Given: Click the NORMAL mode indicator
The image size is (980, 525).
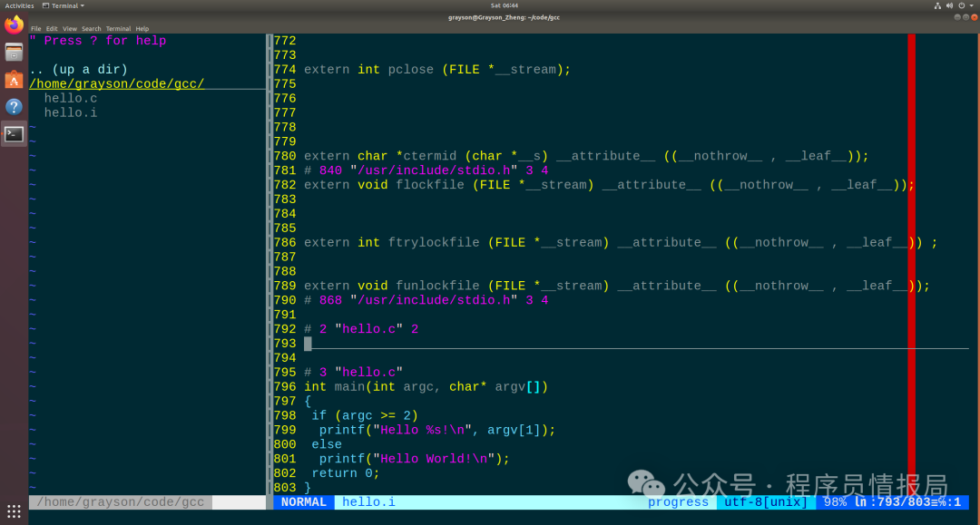Looking at the screenshot, I should pos(304,502).
